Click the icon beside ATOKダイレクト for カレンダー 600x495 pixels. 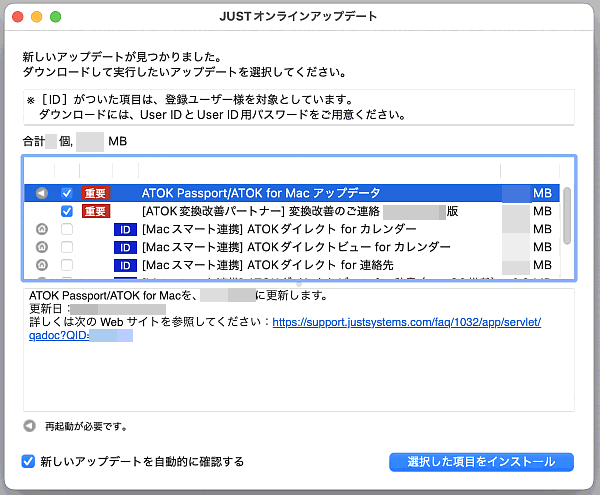[x=42, y=229]
